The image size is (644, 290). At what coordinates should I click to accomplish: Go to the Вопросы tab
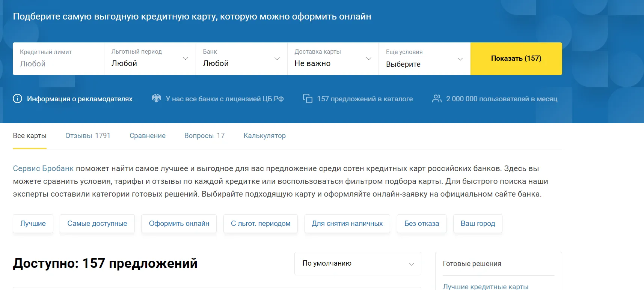204,136
